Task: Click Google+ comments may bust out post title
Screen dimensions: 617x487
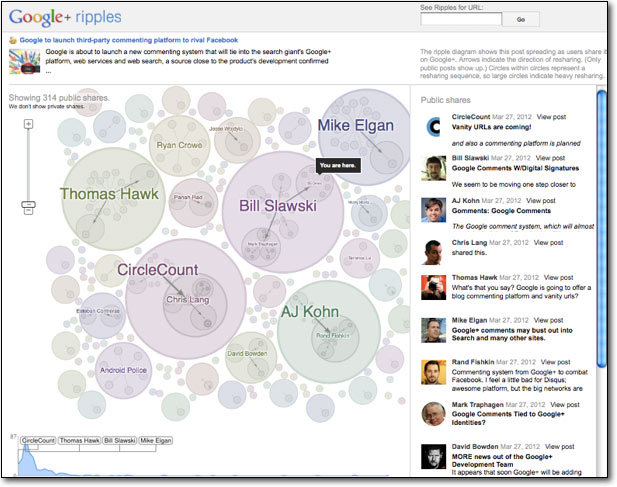Action: coord(512,334)
